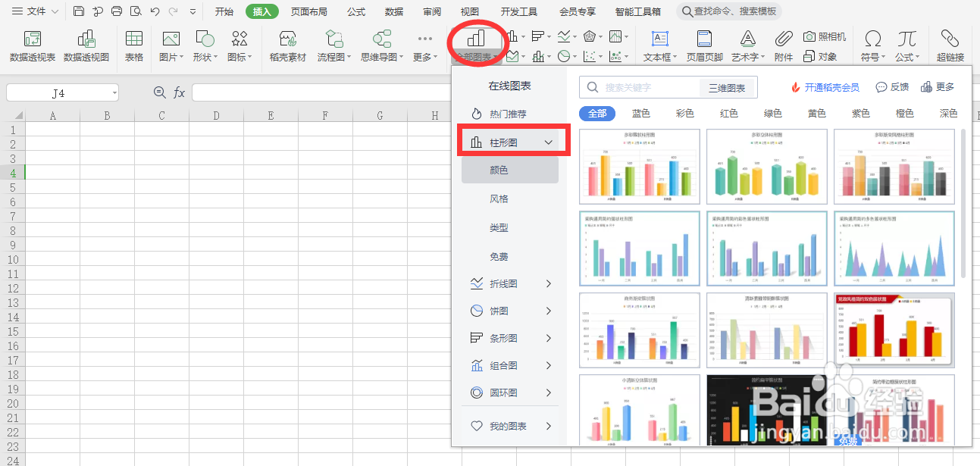Switch to the 智能工具箱 ribbon tab
The height and width of the screenshot is (466, 980).
638,11
